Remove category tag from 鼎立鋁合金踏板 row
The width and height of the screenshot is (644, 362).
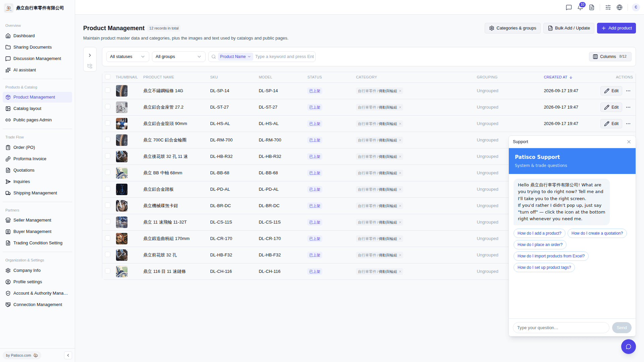(x=400, y=189)
